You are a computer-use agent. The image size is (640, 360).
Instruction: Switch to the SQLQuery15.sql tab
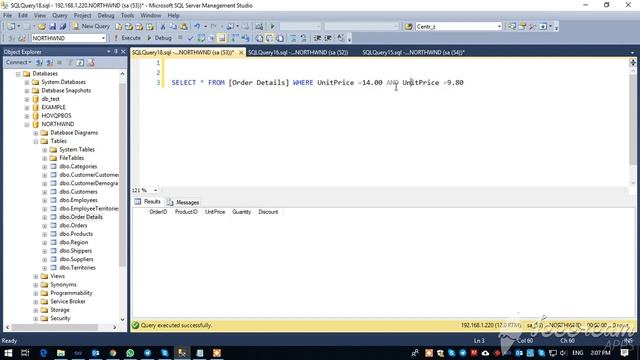[413, 53]
